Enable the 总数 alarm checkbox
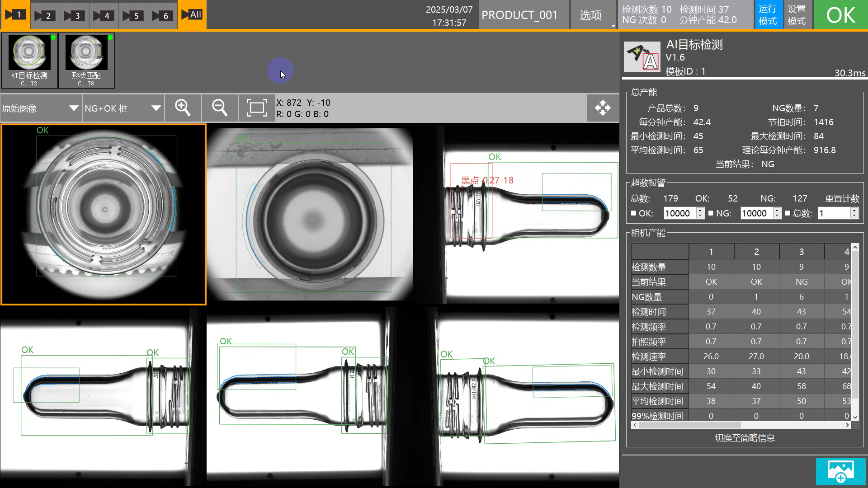 pos(788,213)
